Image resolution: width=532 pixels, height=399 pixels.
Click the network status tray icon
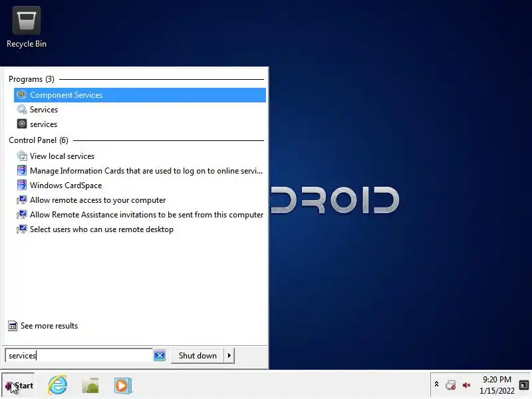tap(451, 385)
